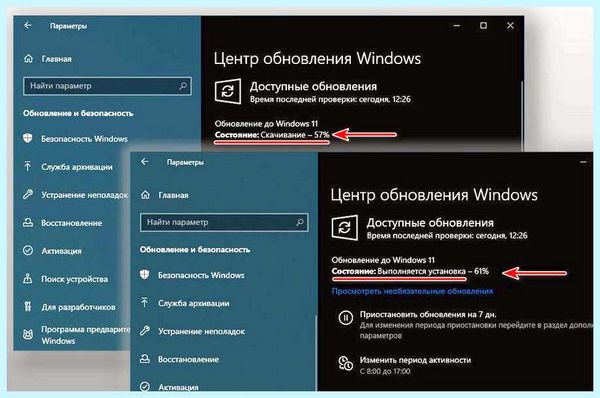Click Состояние: Выполняется установка – 61% text

point(410,271)
